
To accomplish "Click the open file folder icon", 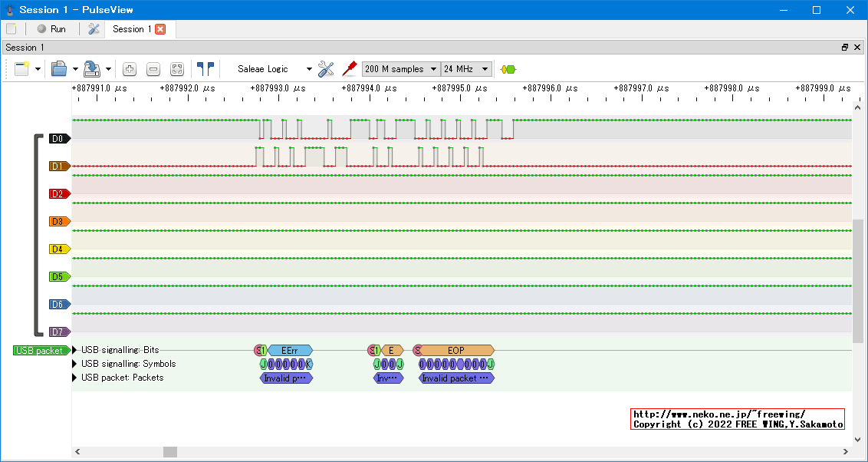I will [59, 69].
